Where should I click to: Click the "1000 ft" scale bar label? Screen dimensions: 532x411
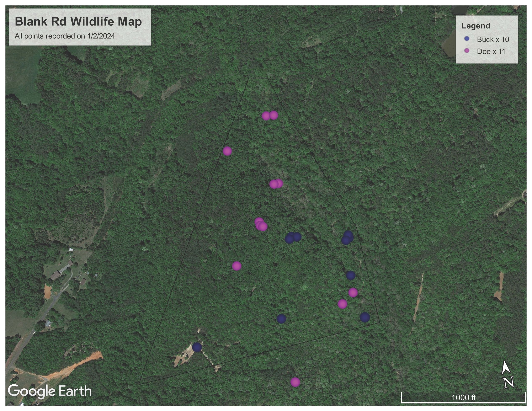(x=464, y=398)
